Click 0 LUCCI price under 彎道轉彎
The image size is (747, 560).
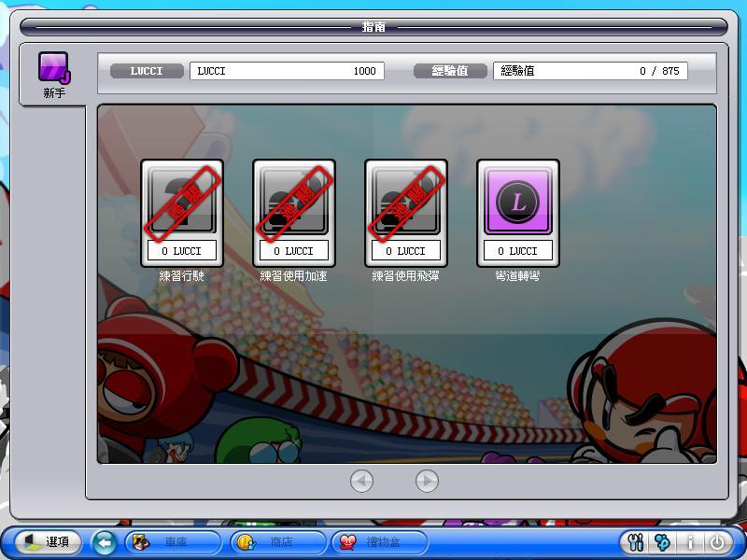tap(518, 250)
